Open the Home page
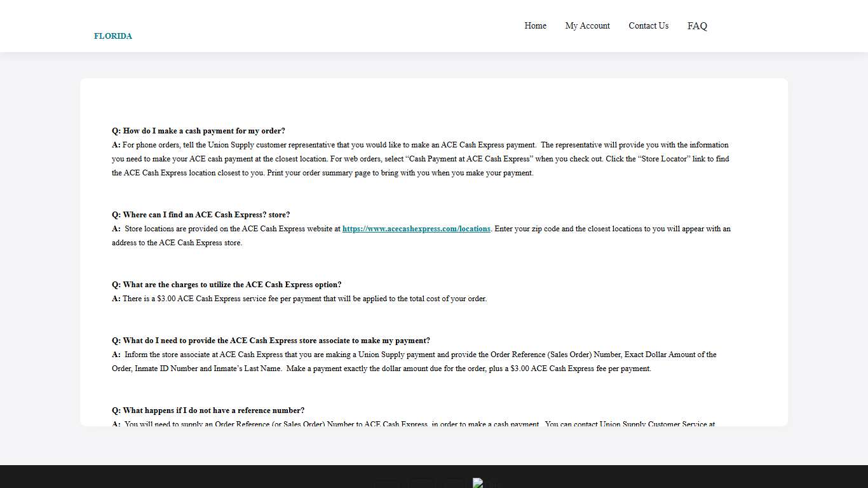Screen dimensions: 868x488 pos(535,26)
